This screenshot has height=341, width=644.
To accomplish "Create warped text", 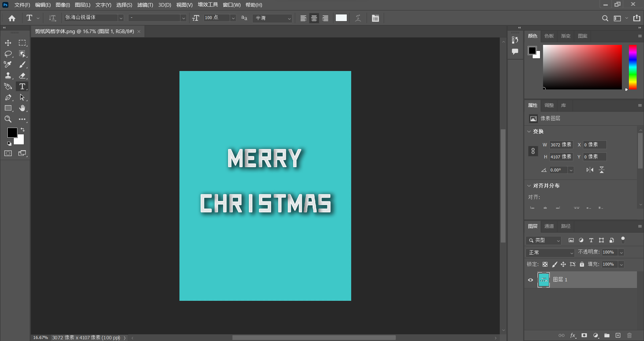I will tap(358, 18).
